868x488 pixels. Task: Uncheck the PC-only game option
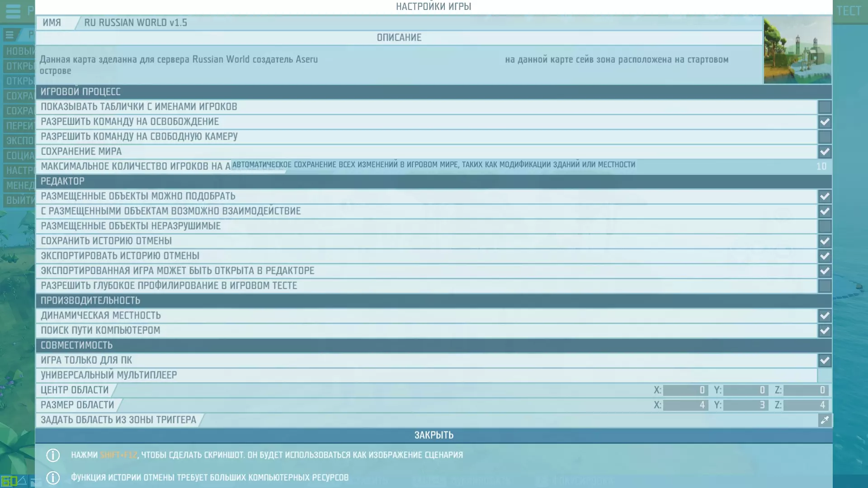coord(825,361)
